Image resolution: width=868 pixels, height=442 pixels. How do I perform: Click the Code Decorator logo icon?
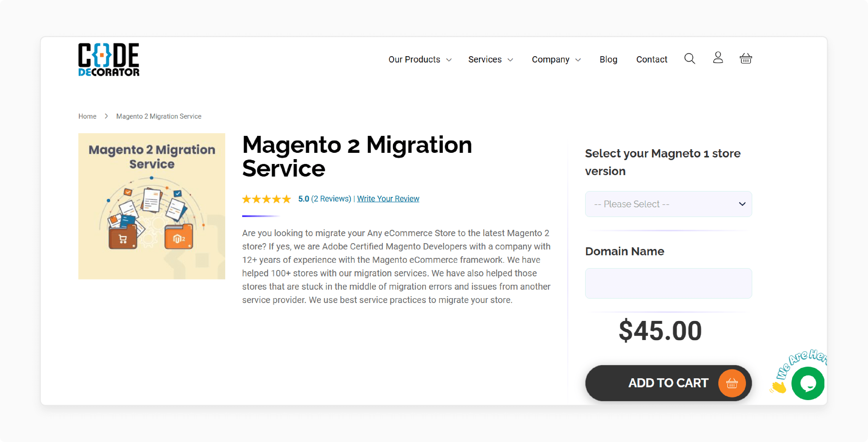(108, 59)
